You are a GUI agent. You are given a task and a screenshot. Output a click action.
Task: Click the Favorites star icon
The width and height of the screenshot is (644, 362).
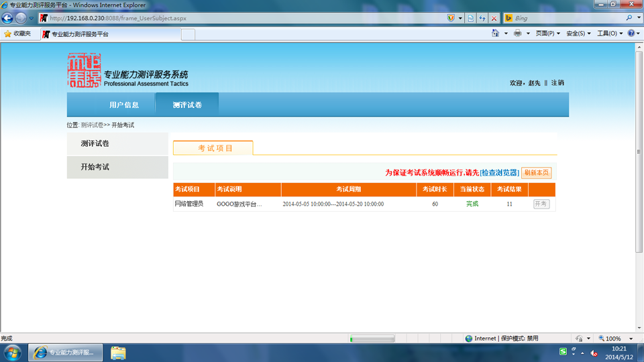tap(7, 34)
